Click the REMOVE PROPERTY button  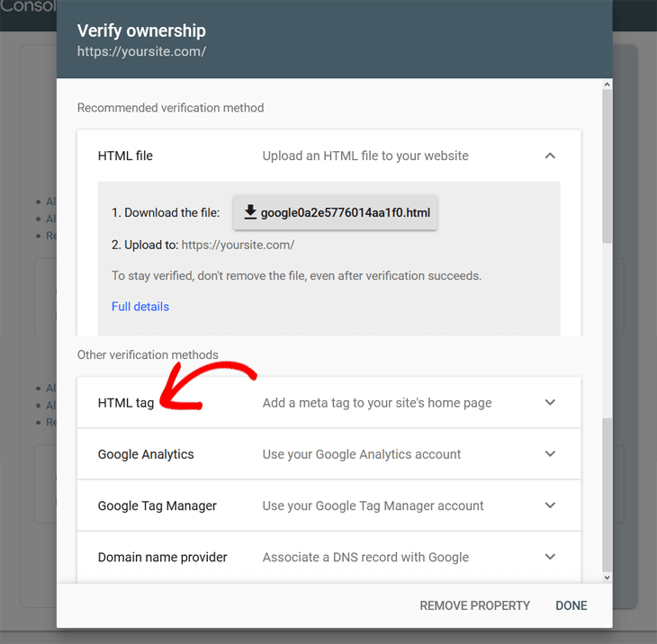pyautogui.click(x=474, y=605)
